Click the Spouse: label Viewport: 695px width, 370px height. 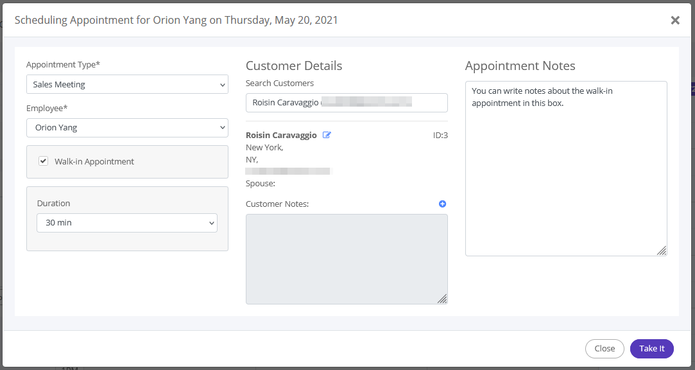click(x=260, y=183)
